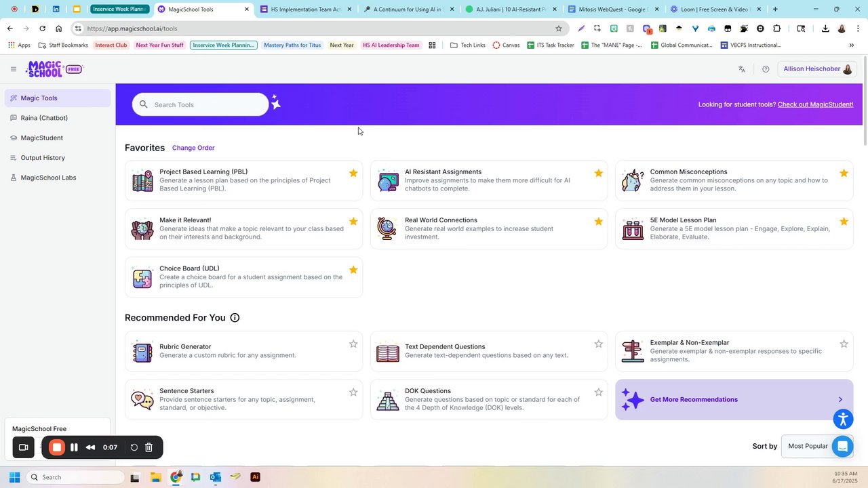Screen dimensions: 868x488
Task: Click the Exemplar & Non-Exemplar signpost icon
Action: pos(633,351)
